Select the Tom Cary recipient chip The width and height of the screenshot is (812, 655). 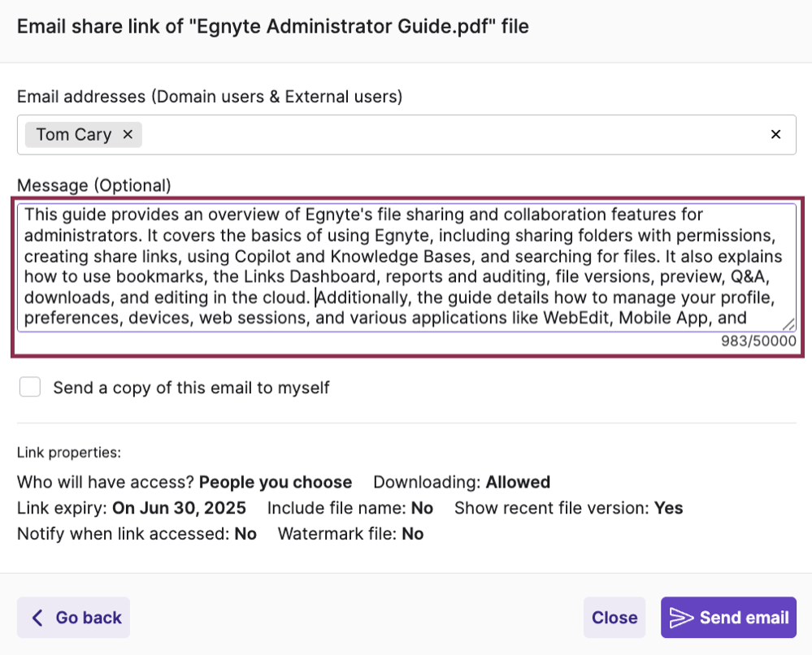[x=73, y=135]
